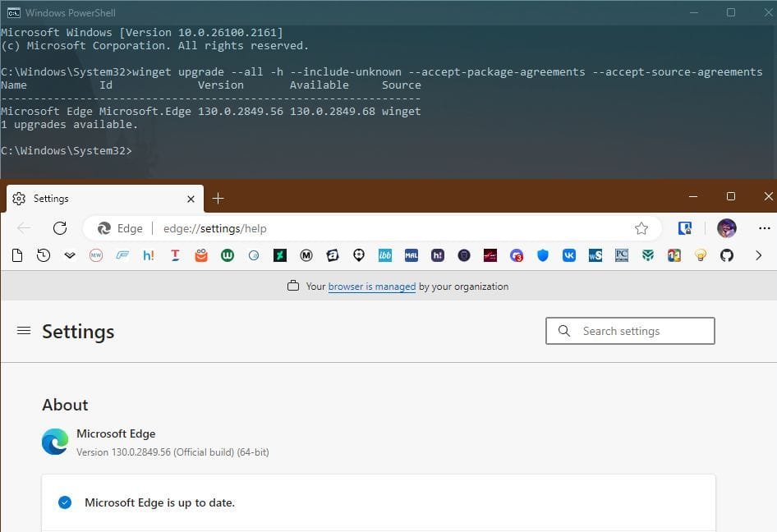Click the 'Microsoft Edge is up to date.' text

tap(159, 502)
